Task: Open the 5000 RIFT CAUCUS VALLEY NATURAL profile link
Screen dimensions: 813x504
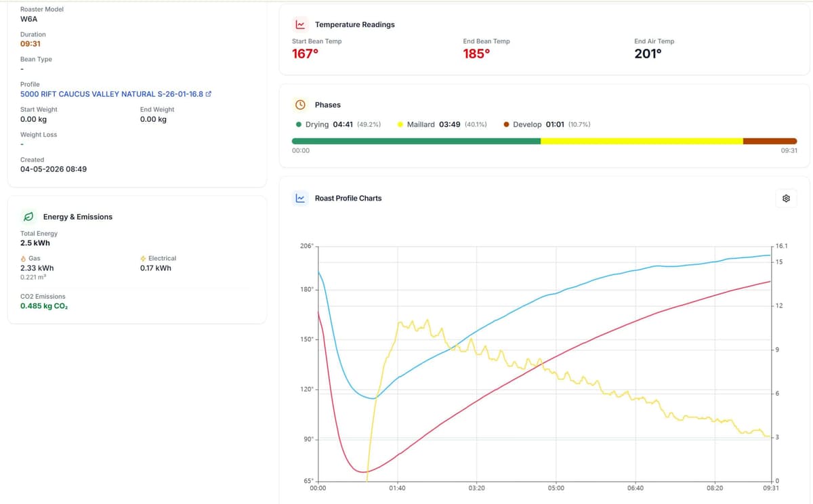Action: click(x=112, y=94)
